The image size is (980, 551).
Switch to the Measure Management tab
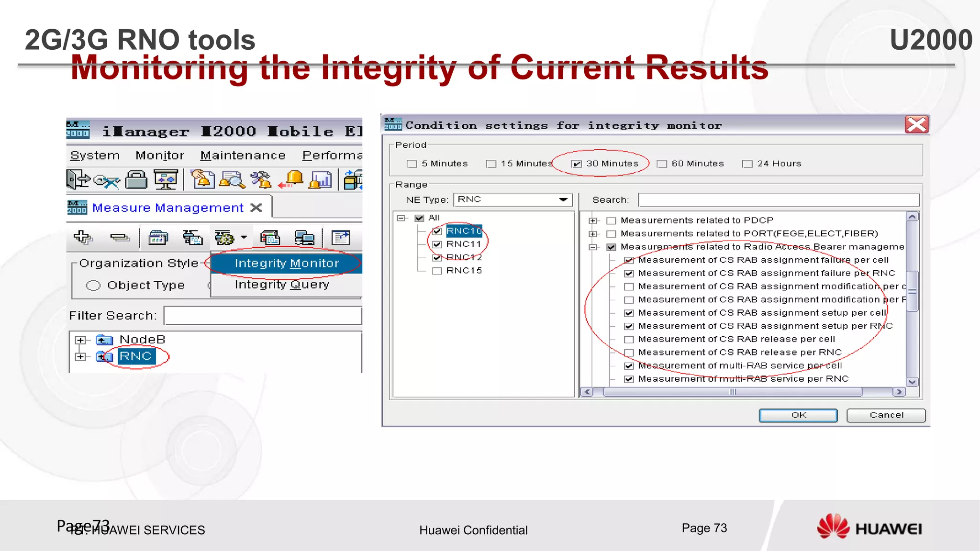(168, 208)
